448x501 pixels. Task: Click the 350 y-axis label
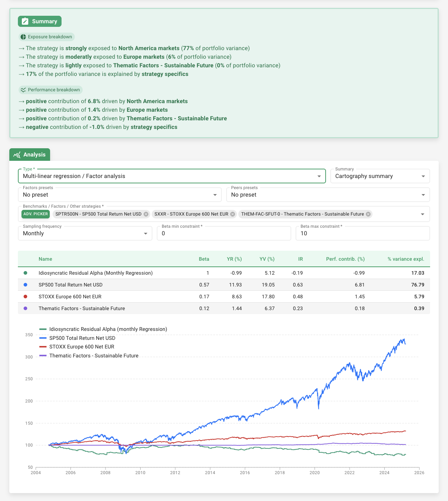29,335
